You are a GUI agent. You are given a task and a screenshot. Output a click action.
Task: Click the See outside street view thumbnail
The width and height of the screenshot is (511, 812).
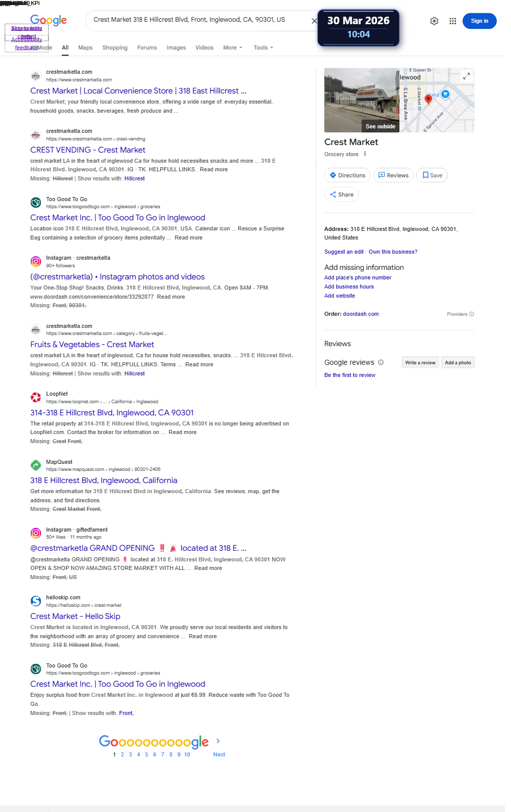point(362,100)
